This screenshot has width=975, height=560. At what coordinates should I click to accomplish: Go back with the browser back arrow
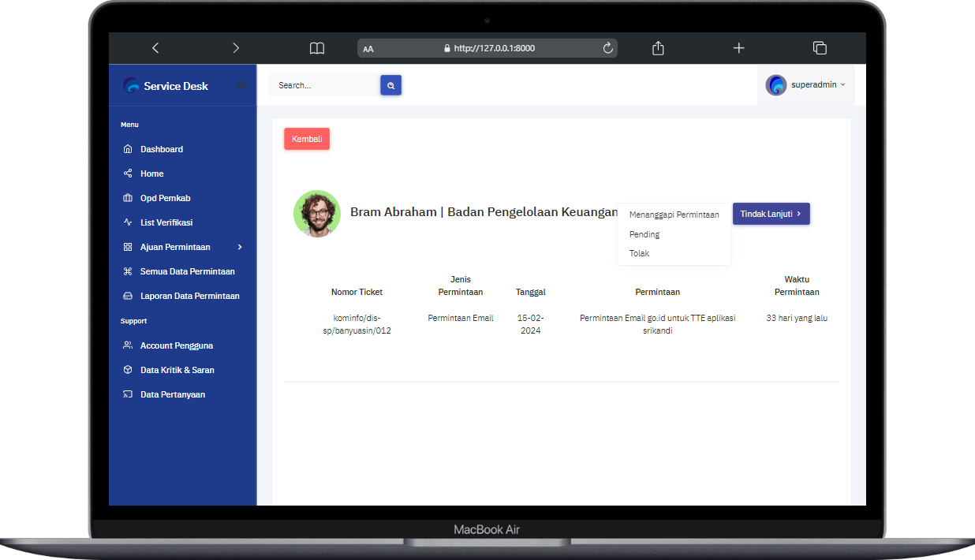155,48
